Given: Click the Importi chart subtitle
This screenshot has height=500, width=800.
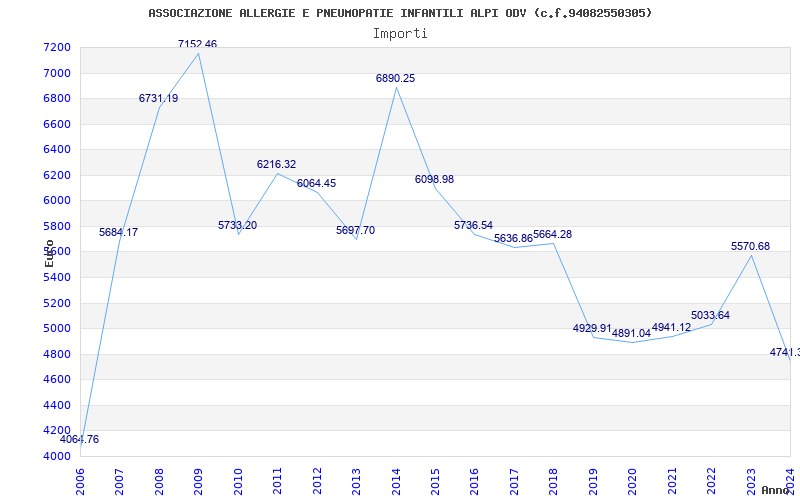Looking at the screenshot, I should point(400,34).
